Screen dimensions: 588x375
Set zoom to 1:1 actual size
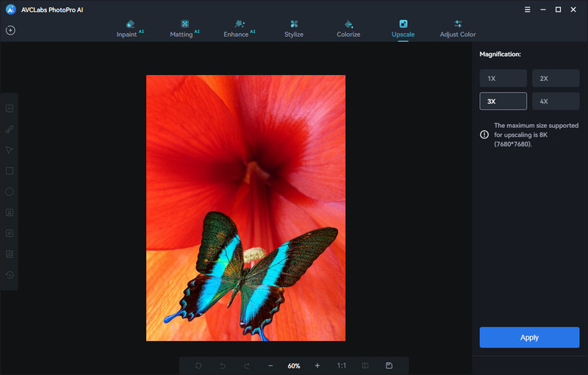point(341,365)
